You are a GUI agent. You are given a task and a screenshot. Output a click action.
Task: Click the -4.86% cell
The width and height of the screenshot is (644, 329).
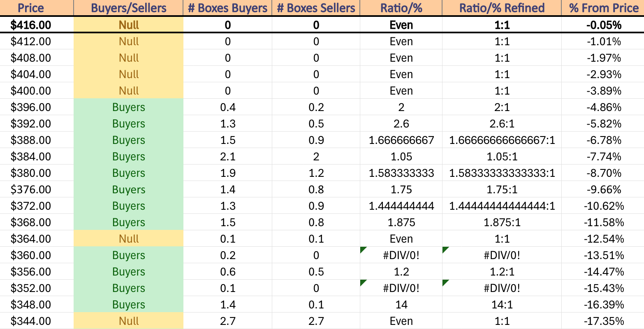(603, 107)
